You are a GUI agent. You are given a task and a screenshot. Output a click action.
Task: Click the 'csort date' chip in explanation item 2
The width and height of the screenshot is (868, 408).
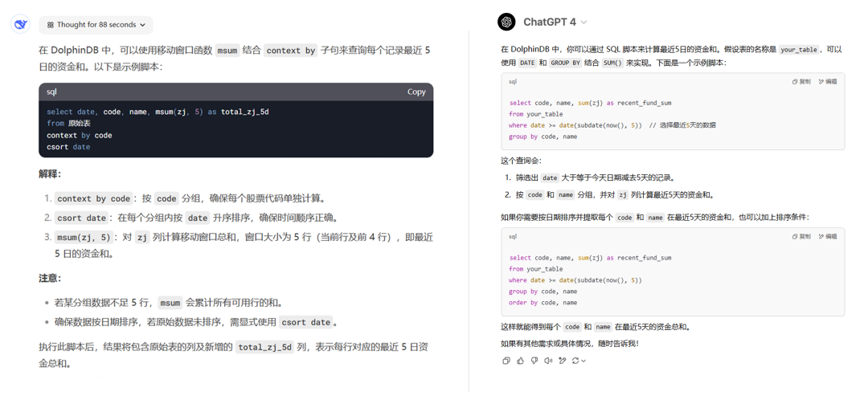click(x=81, y=218)
